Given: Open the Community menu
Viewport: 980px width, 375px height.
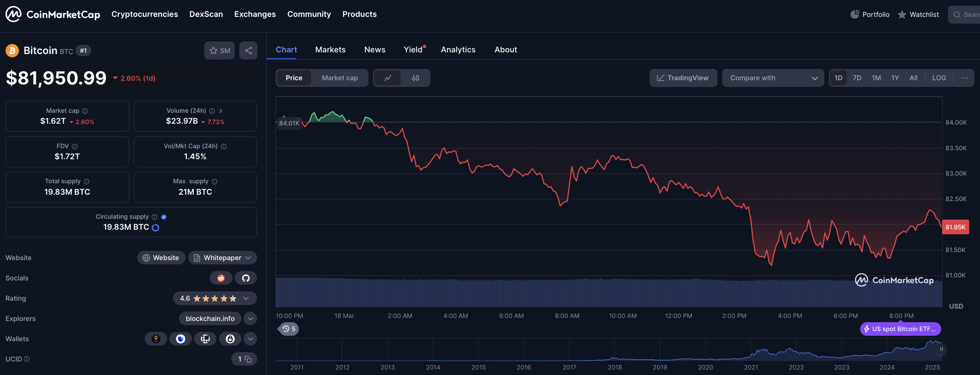Looking at the screenshot, I should (x=309, y=14).
